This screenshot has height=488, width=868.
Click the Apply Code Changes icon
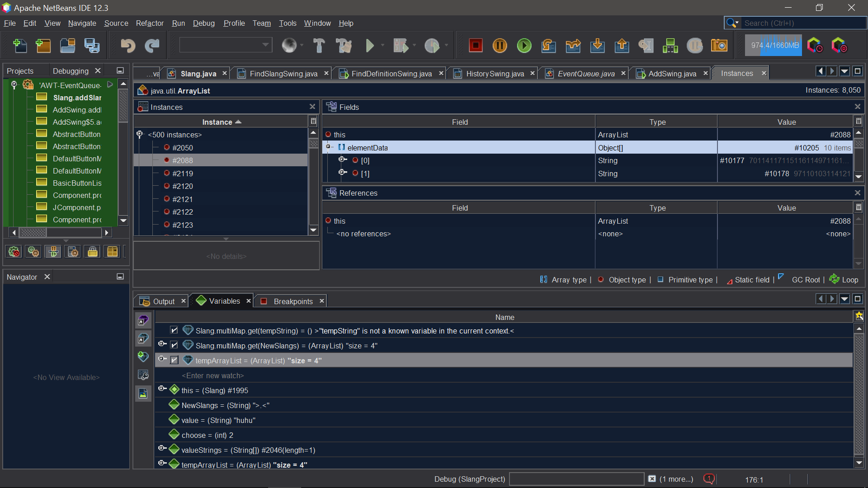(670, 46)
